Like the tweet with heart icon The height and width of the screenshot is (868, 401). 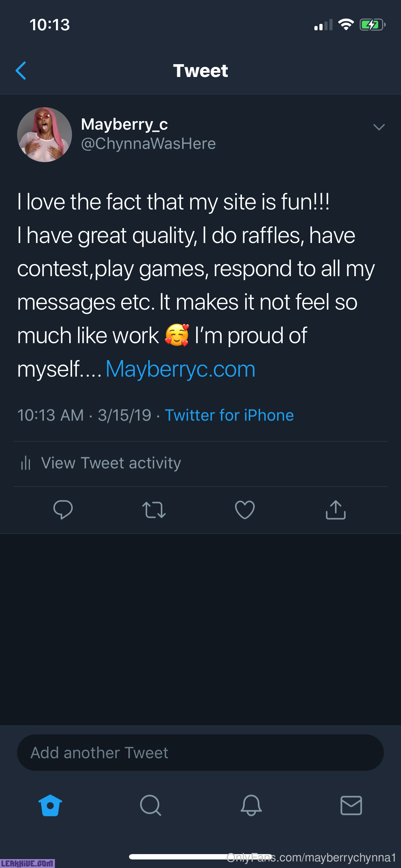pyautogui.click(x=245, y=510)
